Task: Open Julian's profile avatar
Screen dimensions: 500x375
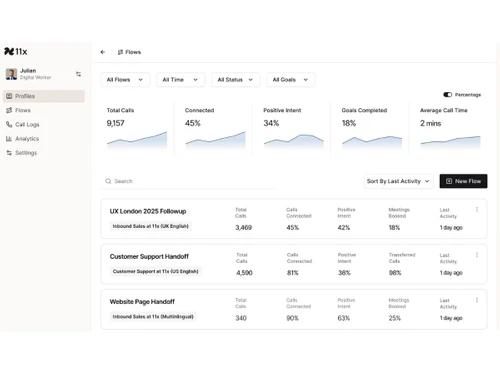Action: click(11, 74)
